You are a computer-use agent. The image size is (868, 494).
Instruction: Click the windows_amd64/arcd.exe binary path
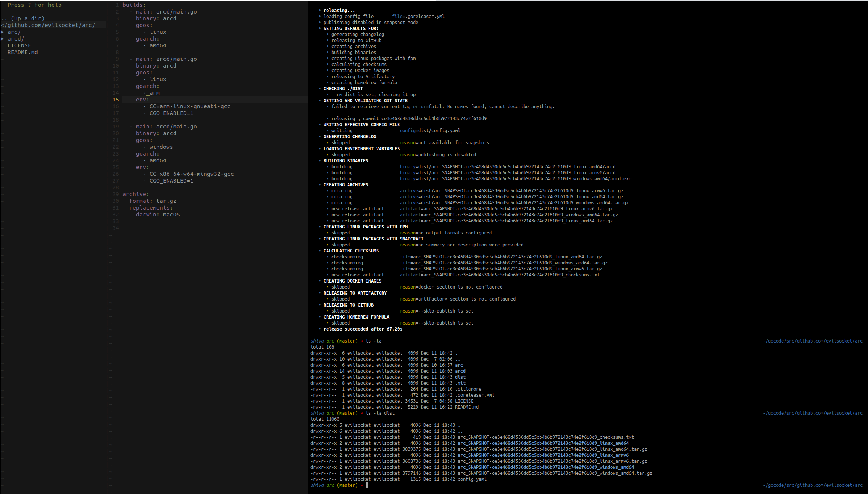(x=516, y=179)
